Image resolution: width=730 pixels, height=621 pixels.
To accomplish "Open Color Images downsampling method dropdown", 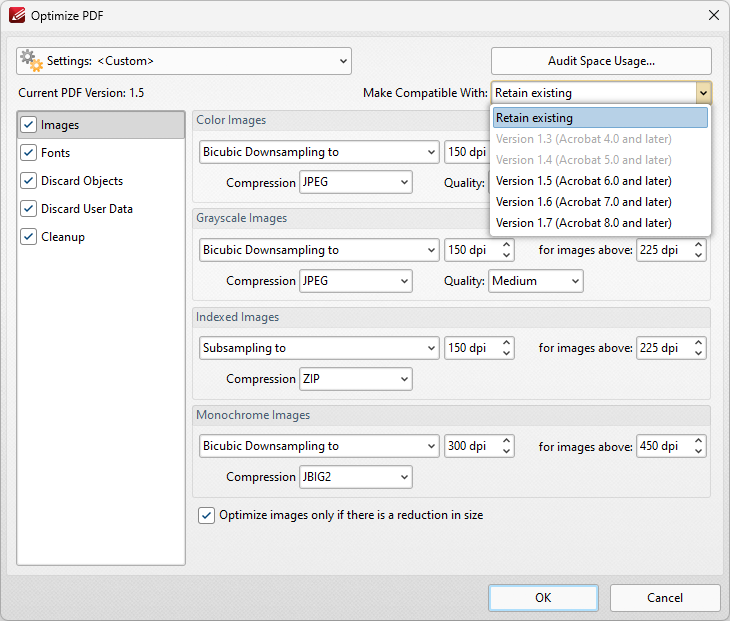I will (x=319, y=152).
